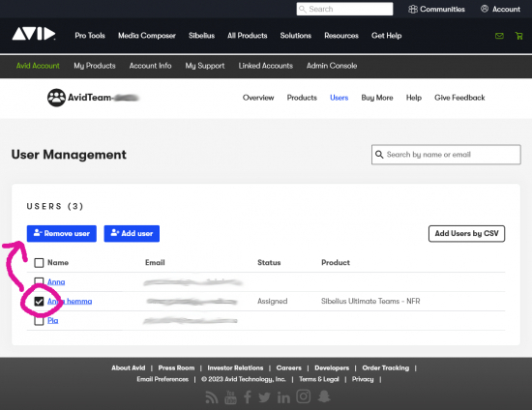Open the LinkedIn icon in footer
Viewport: 532px width, 410px height.
(x=283, y=397)
